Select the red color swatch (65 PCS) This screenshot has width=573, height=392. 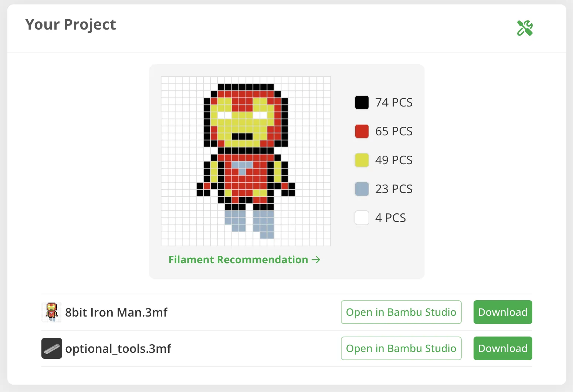tap(362, 131)
